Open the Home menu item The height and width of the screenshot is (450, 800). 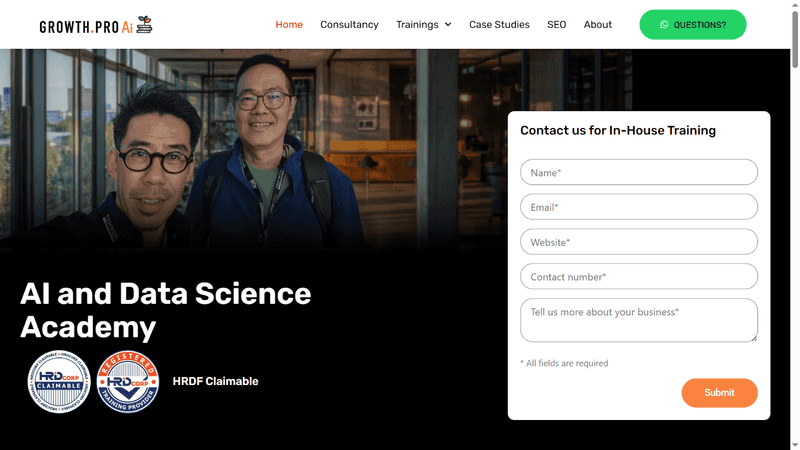pyautogui.click(x=289, y=25)
